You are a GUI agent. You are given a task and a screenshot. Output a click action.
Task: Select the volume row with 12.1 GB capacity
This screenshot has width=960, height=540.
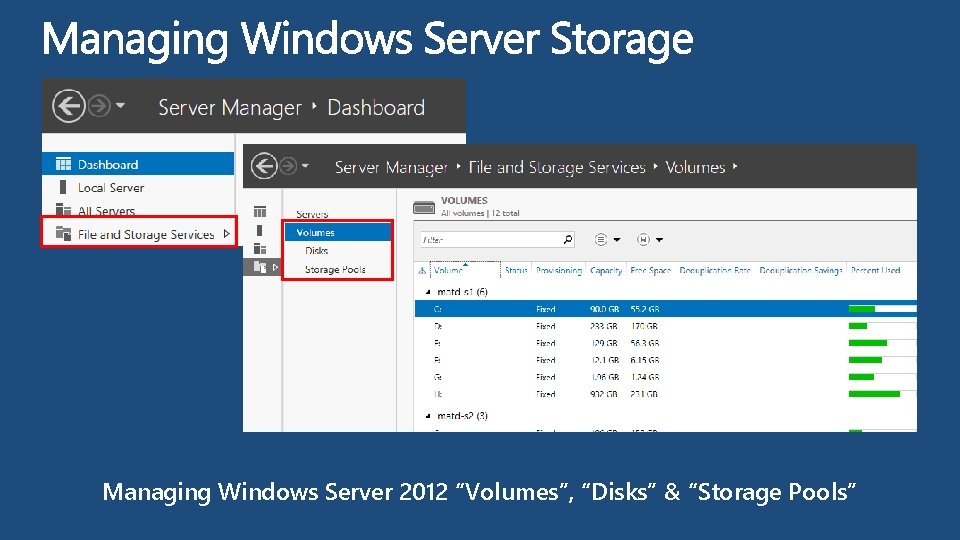[666, 360]
